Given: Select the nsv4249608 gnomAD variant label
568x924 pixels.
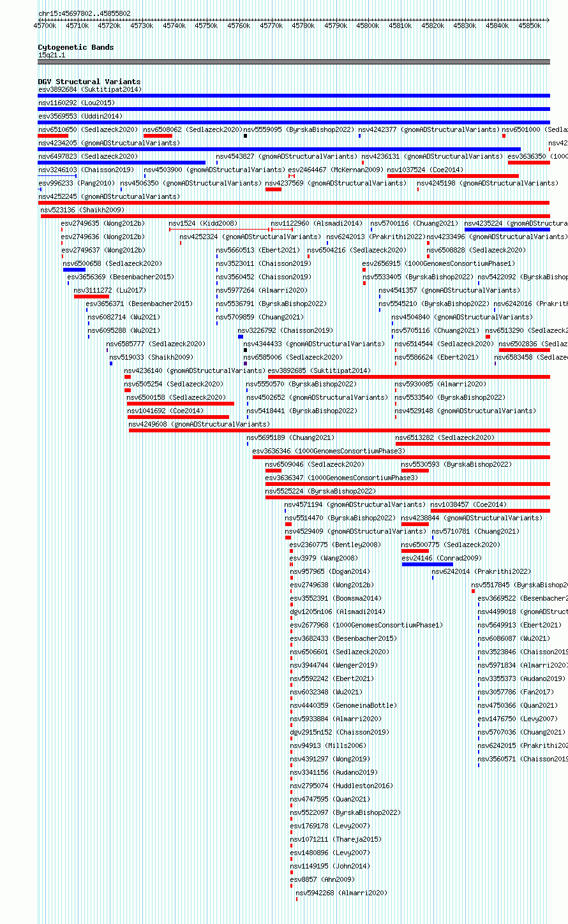Looking at the screenshot, I should click(199, 424).
